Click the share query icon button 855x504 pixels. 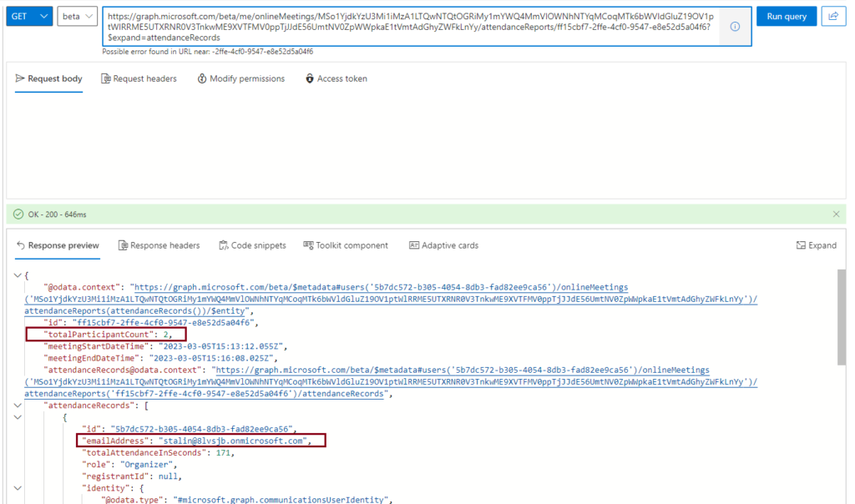(x=832, y=17)
